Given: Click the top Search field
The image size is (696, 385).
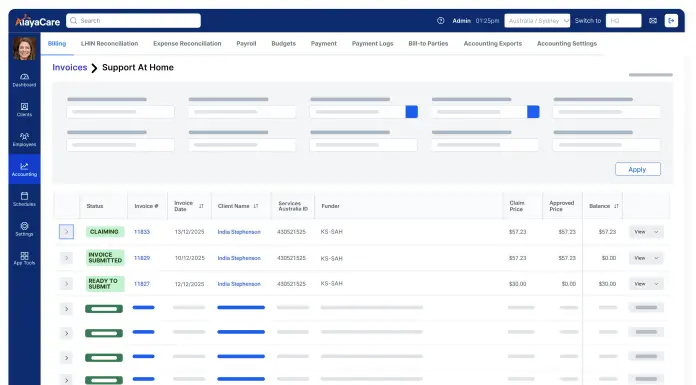Looking at the screenshot, I should point(133,20).
